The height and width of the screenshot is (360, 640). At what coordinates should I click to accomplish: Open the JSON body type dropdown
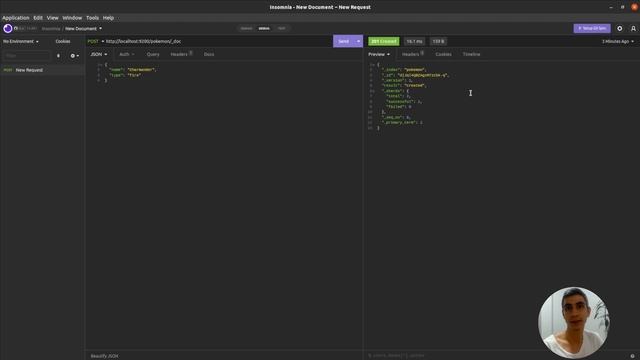tap(99, 54)
